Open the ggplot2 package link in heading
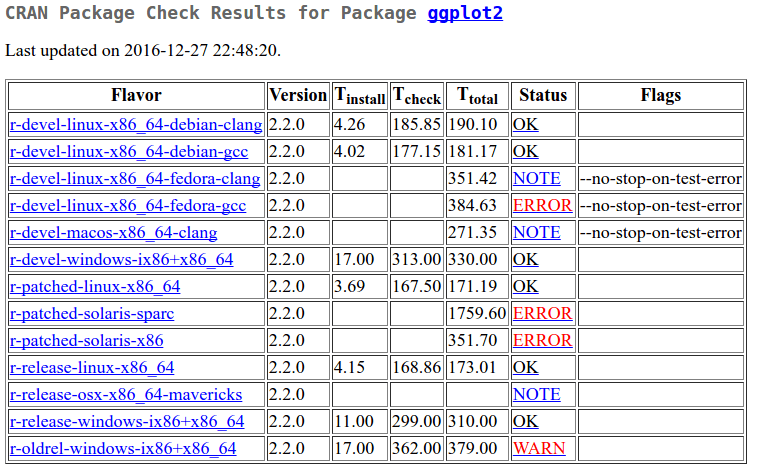This screenshot has width=761, height=473. [x=465, y=14]
